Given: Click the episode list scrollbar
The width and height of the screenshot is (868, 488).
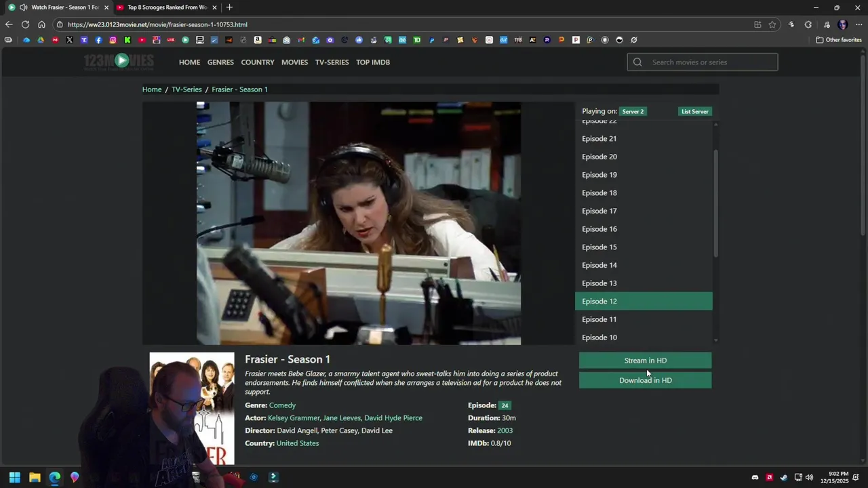Looking at the screenshot, I should point(715,203).
